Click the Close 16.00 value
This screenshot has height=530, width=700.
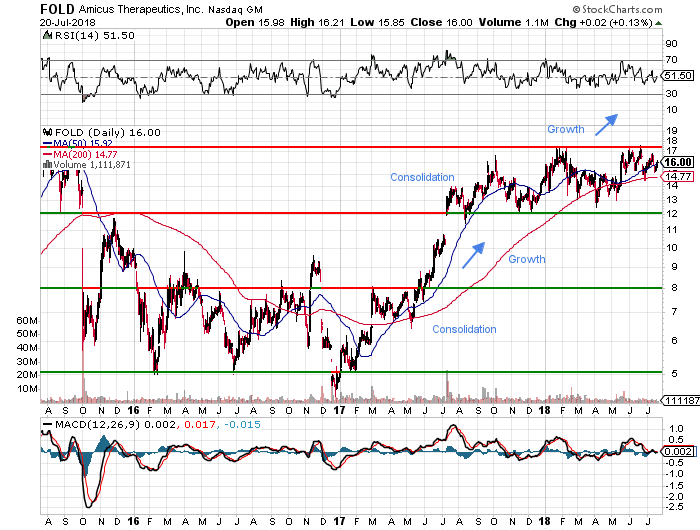pyautogui.click(x=441, y=22)
